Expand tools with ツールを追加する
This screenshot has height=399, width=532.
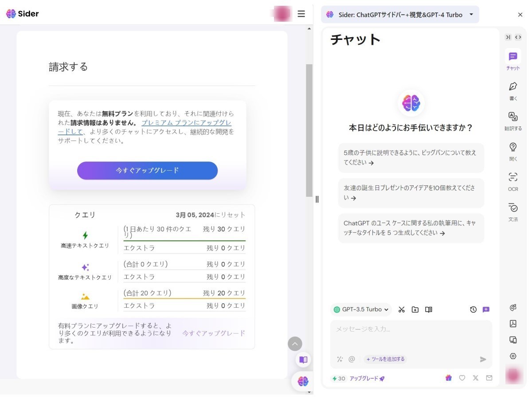tap(385, 359)
